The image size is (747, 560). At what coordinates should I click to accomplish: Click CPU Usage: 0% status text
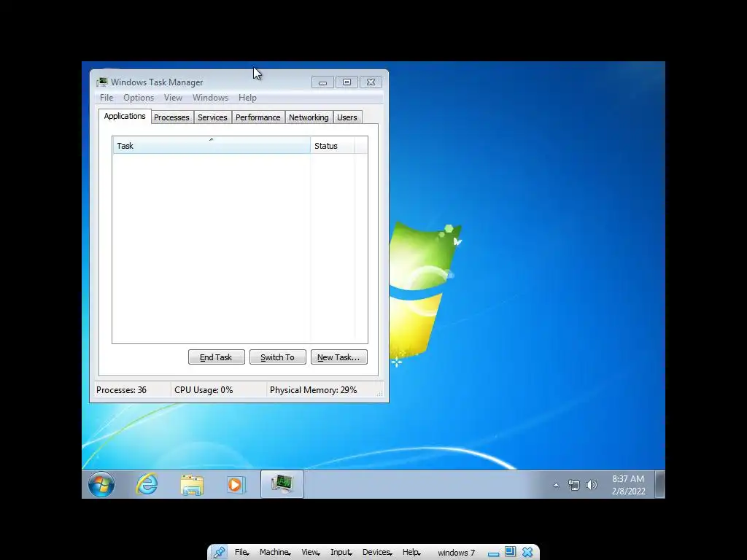tap(204, 390)
